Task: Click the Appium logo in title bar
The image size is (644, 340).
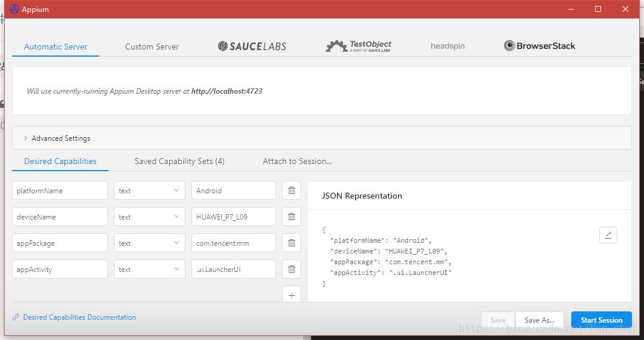Action: click(14, 9)
